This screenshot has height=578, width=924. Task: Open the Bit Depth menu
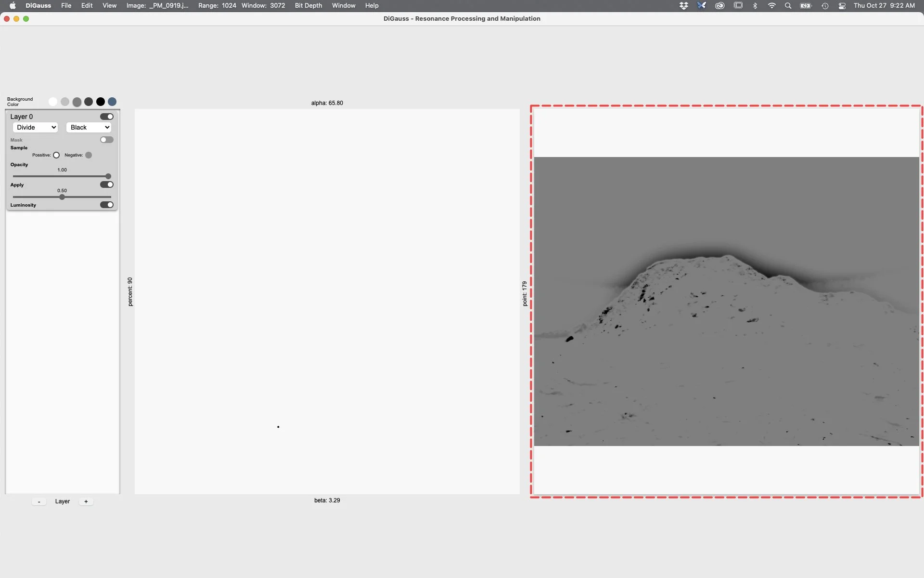(308, 6)
